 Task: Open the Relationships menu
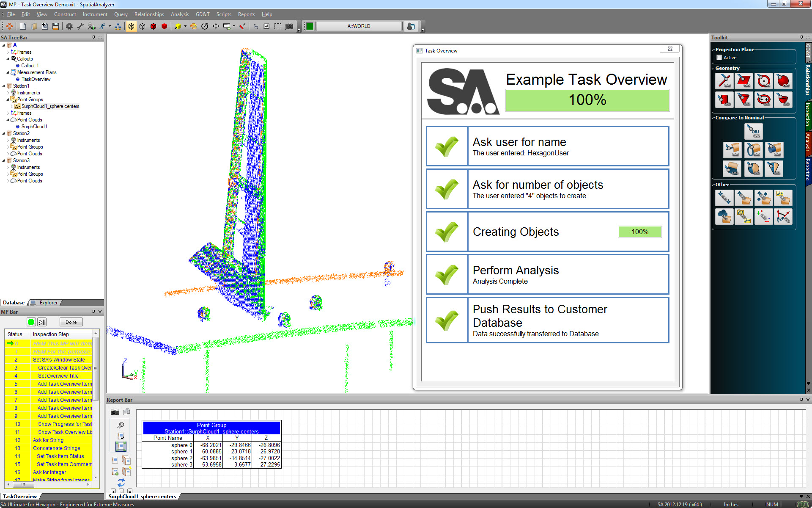[149, 14]
